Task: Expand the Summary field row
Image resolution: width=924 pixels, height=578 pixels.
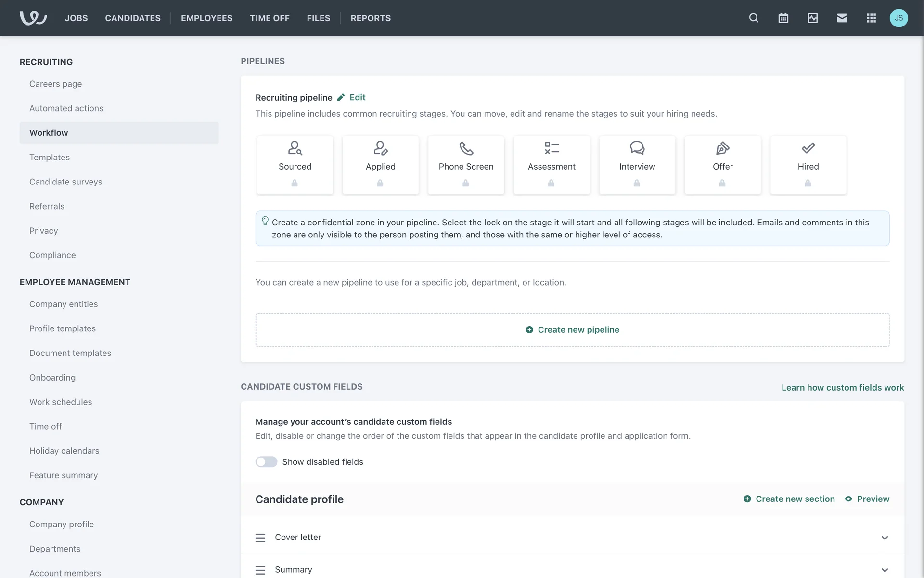Action: coord(885,570)
